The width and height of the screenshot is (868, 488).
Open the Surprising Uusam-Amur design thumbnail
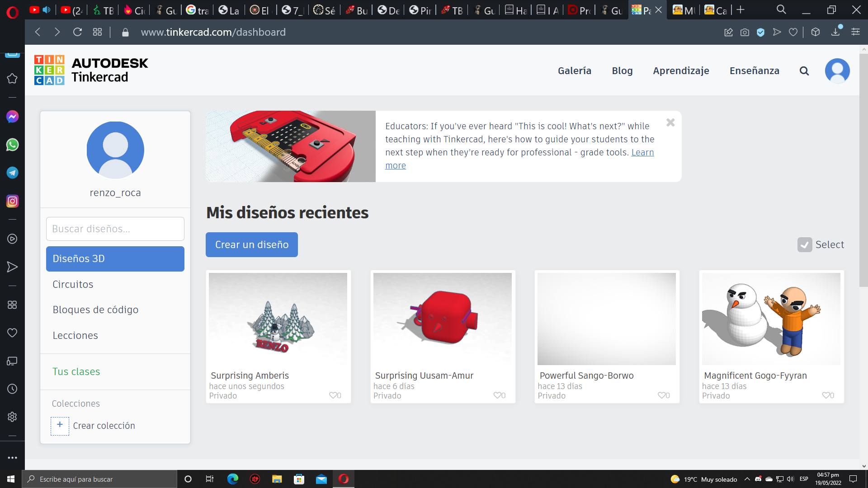(442, 319)
